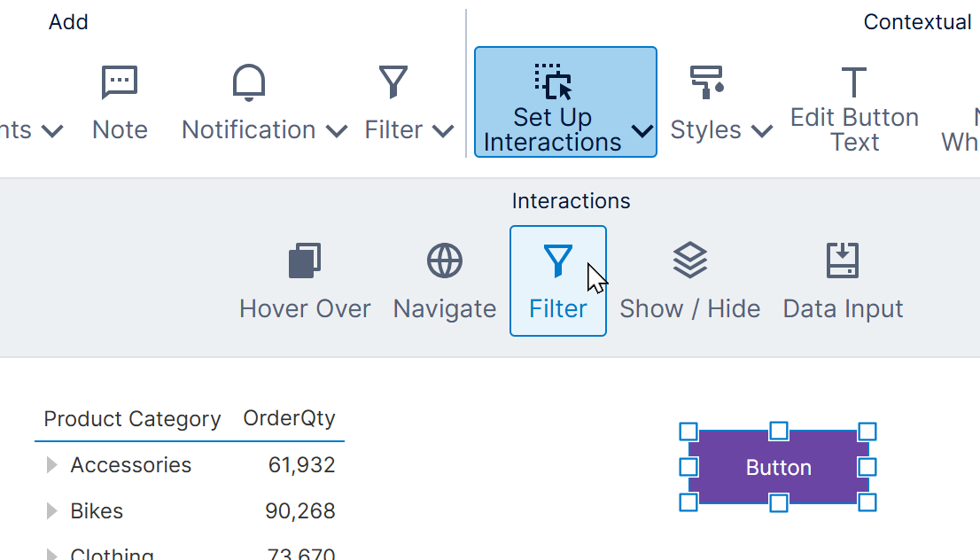Click the Styles paint roller icon
Viewport: 980px width, 560px height.
[x=706, y=82]
